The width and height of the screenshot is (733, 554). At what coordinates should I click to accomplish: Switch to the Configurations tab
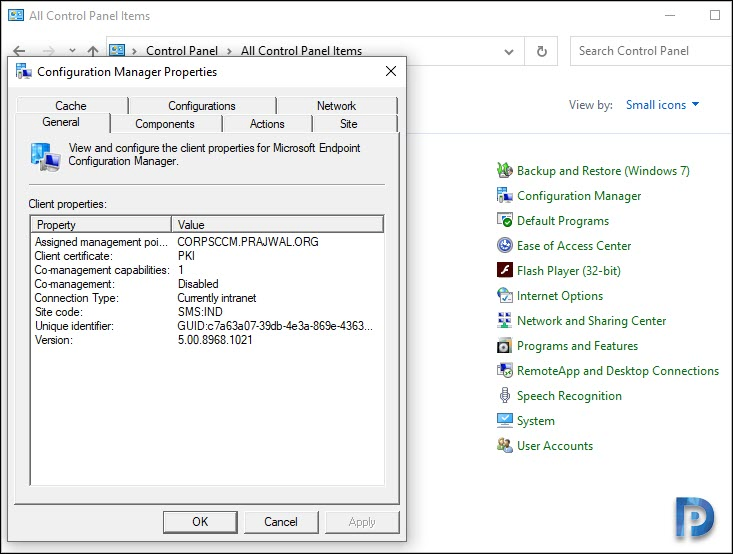coord(202,106)
